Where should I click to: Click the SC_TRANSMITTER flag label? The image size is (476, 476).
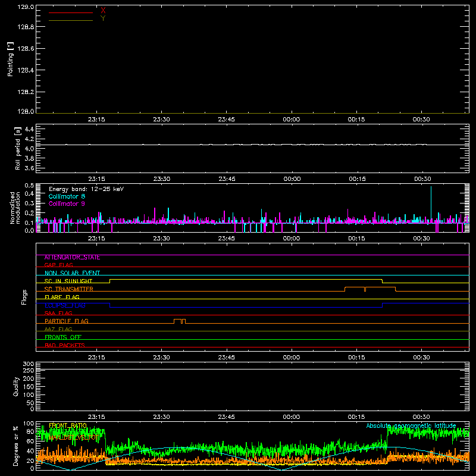click(x=68, y=289)
